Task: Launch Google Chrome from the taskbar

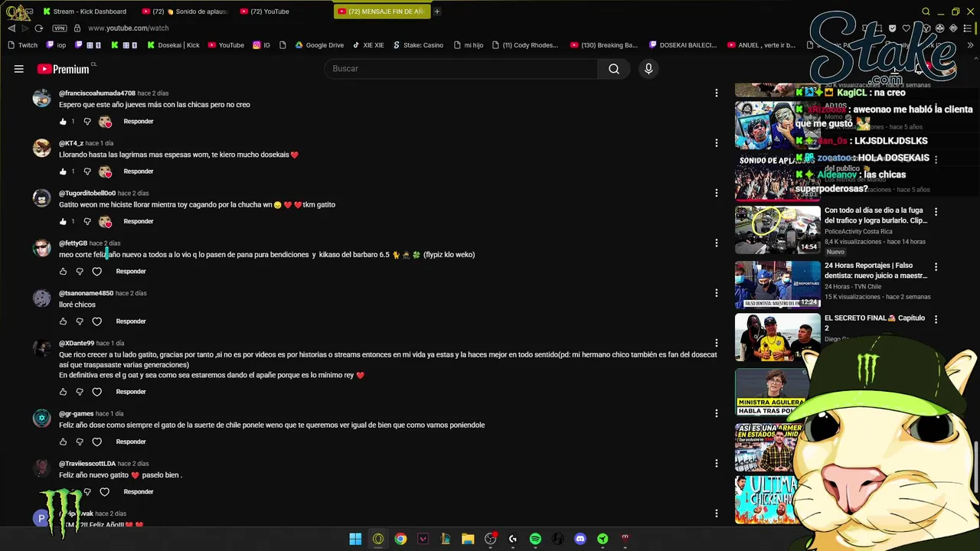Action: coord(400,539)
